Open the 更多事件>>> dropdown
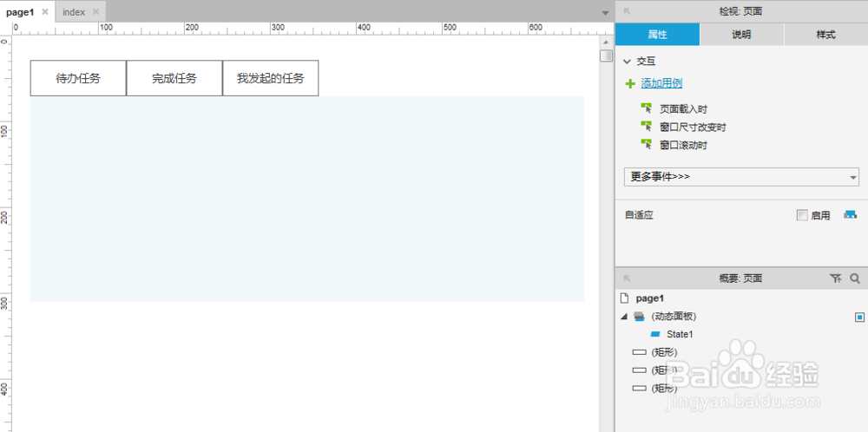 741,177
